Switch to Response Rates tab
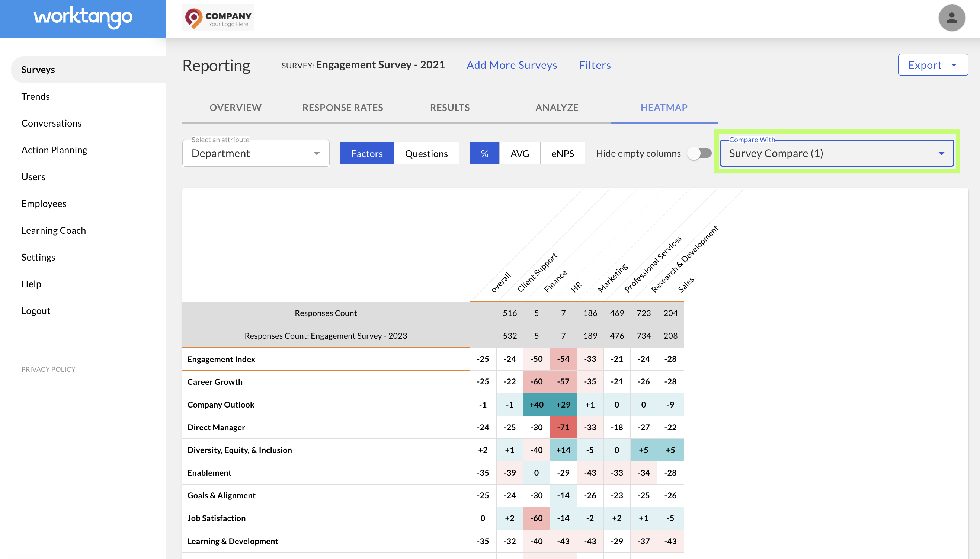 343,108
